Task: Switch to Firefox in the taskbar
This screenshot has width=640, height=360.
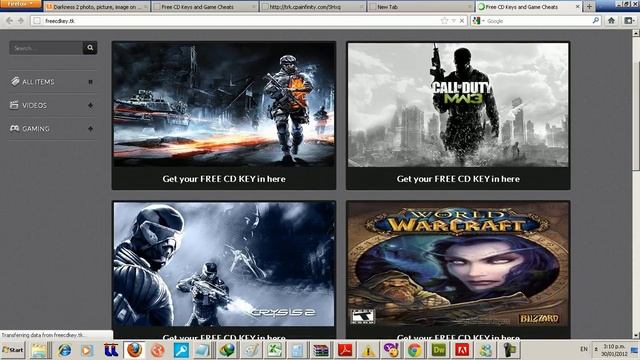Action: pyautogui.click(x=134, y=350)
